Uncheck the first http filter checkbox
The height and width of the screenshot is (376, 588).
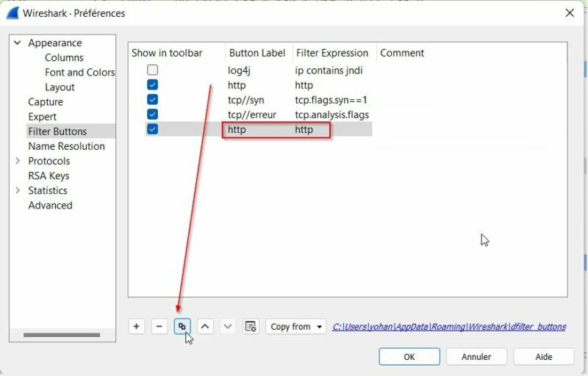153,85
